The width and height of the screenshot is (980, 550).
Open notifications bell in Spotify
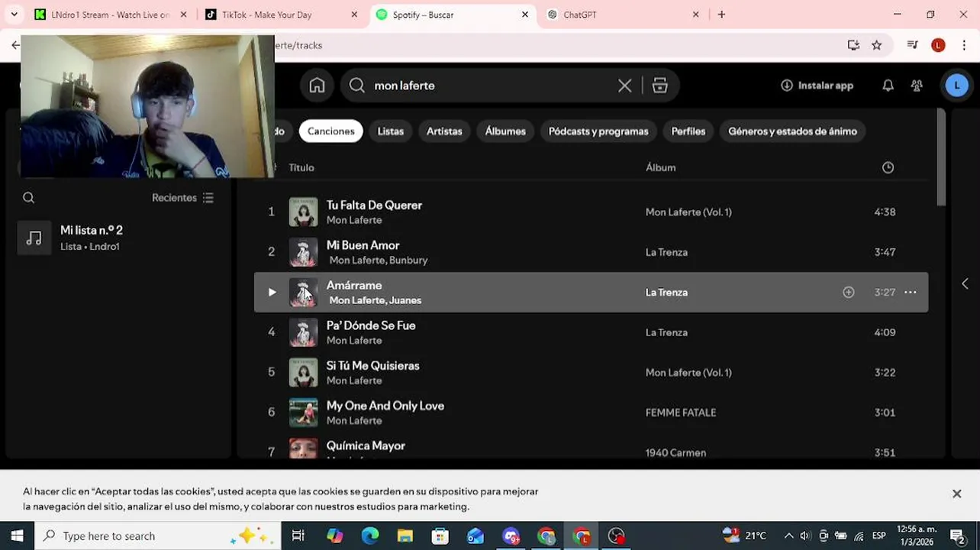[888, 86]
